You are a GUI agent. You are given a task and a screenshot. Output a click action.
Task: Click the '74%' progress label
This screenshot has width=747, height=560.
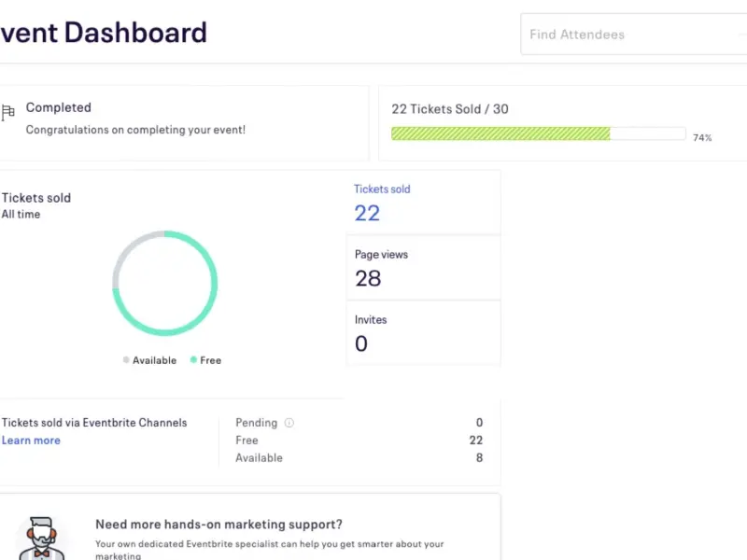tap(702, 137)
